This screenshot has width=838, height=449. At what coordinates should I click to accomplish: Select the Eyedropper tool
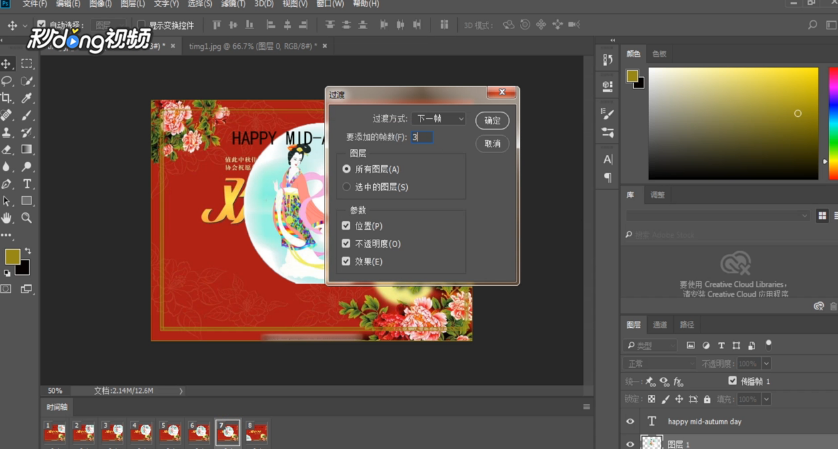tap(26, 98)
